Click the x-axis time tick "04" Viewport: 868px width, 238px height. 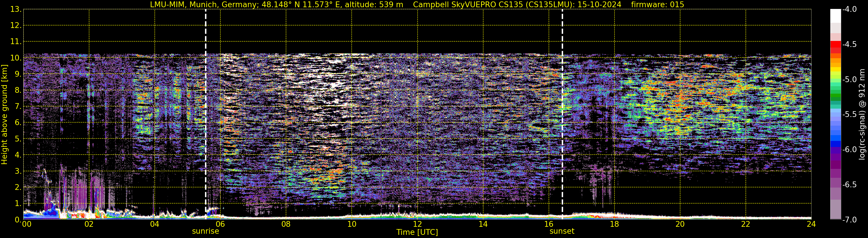[155, 224]
